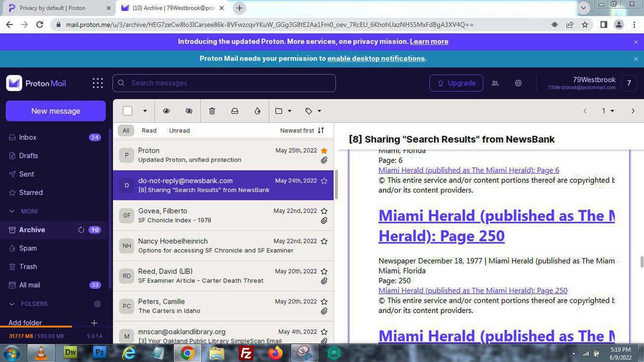Compose with New message button
Image resolution: width=644 pixels, height=362 pixels.
coord(56,111)
